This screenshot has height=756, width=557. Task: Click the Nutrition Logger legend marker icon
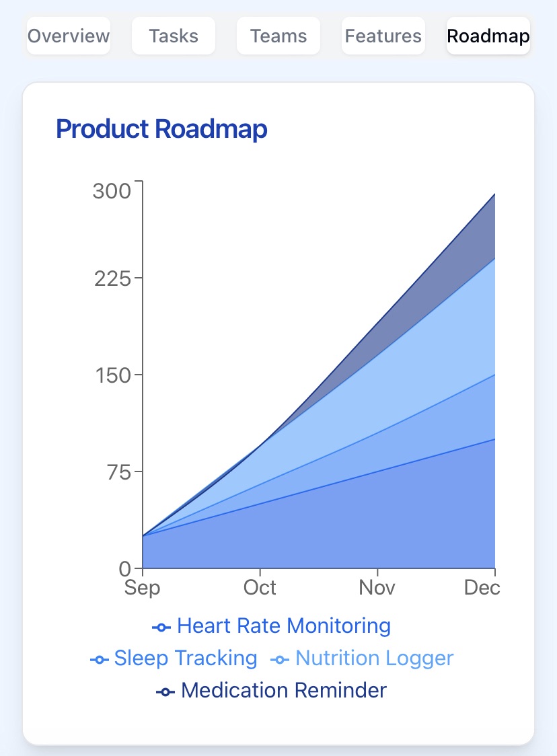280,659
